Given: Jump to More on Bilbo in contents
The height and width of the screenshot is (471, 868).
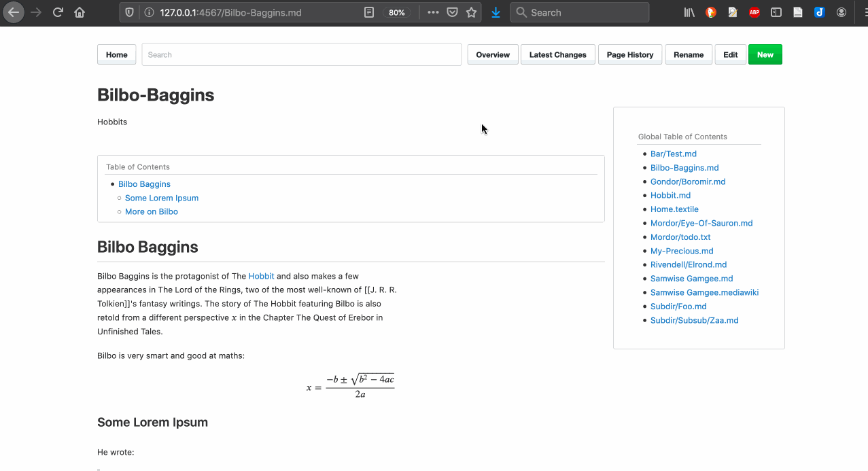Looking at the screenshot, I should (152, 211).
